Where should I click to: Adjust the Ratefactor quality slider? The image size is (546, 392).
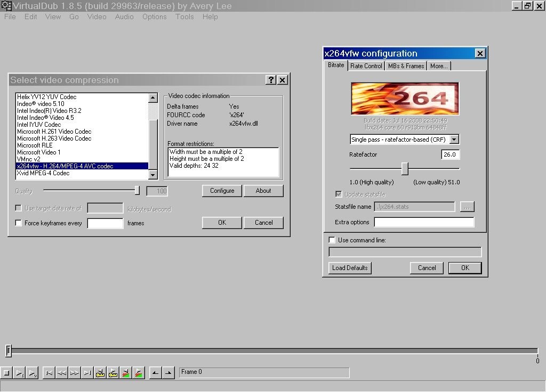pyautogui.click(x=404, y=168)
